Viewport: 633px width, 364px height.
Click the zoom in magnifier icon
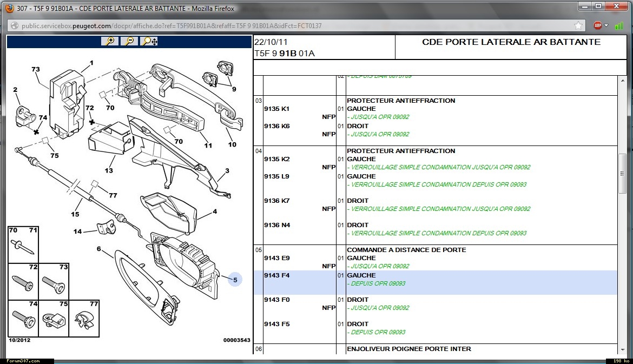click(x=110, y=41)
